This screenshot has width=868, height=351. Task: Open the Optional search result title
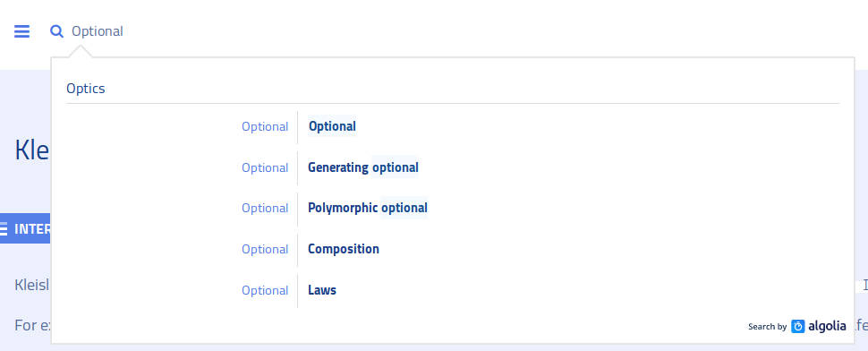click(332, 126)
